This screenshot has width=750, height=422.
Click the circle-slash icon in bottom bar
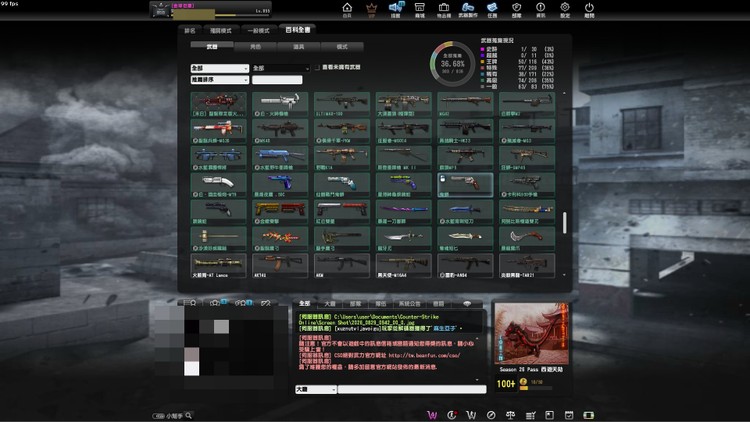coord(491,415)
